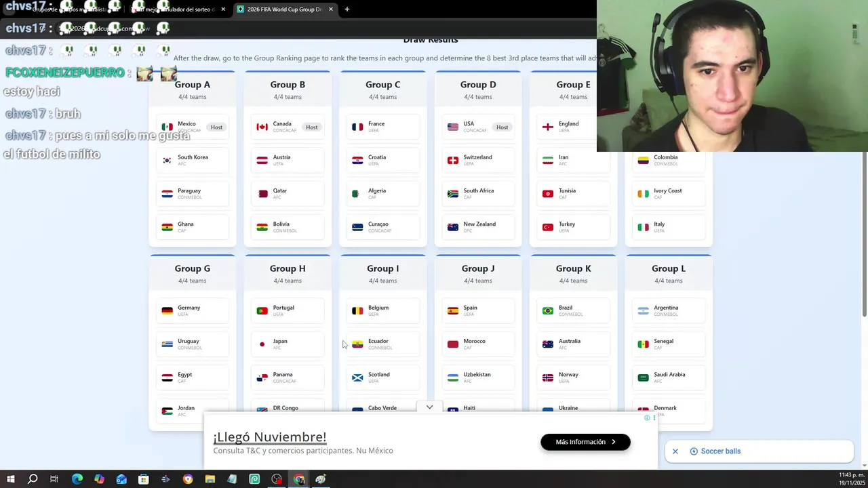Screen dimensions: 868x488
Task: Open Paint from the taskbar
Action: 321,479
